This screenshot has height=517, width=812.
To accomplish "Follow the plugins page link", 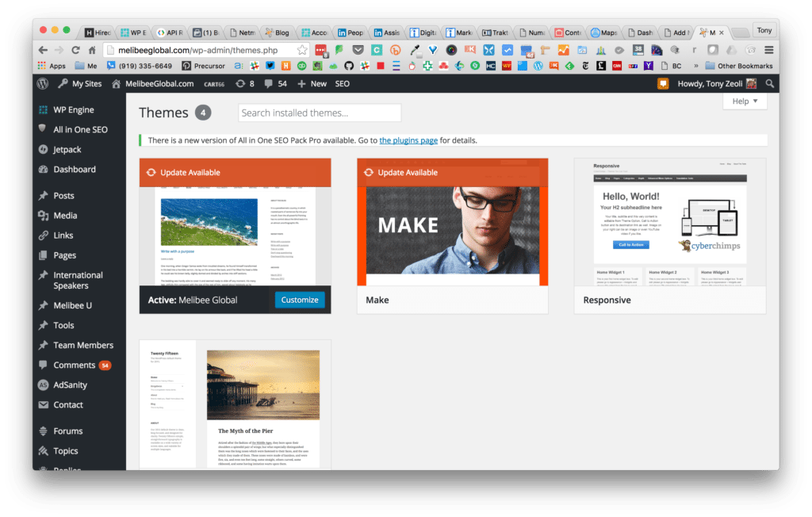I will (x=408, y=140).
